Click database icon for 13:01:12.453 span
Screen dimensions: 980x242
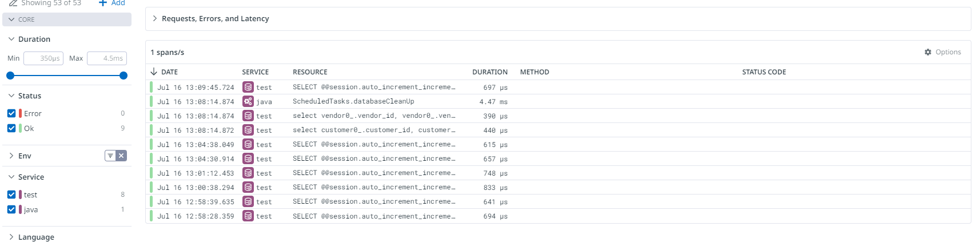pyautogui.click(x=248, y=173)
